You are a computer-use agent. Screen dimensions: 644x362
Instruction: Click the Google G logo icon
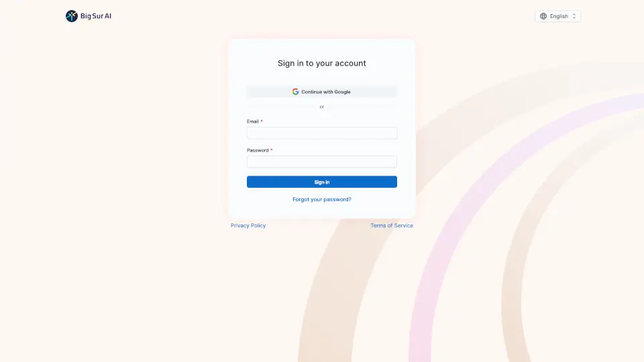click(295, 92)
